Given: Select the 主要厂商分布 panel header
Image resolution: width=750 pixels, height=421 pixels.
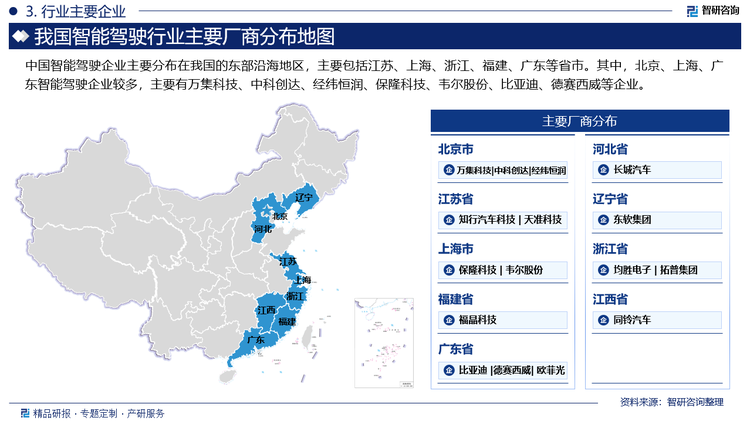Looking at the screenshot, I should point(580,121).
